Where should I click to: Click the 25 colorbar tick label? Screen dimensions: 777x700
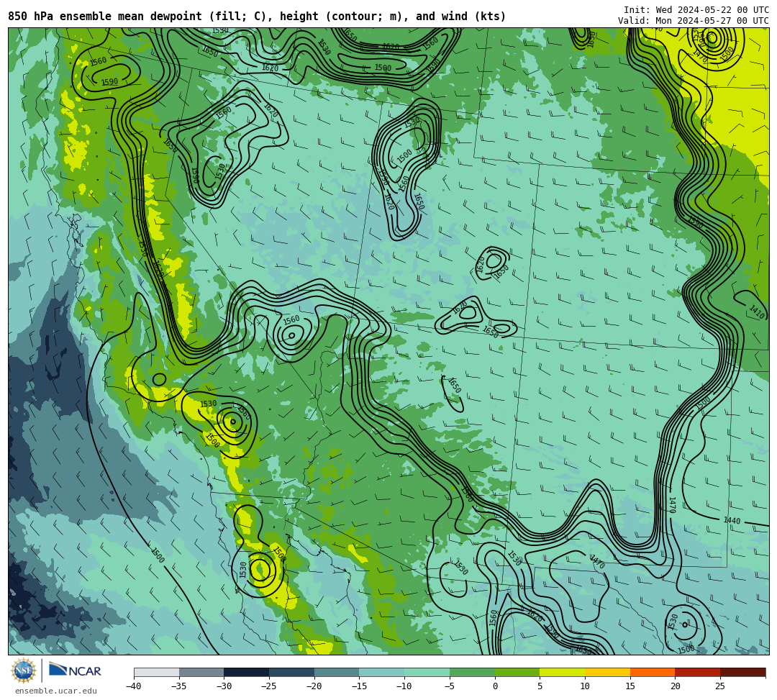(x=720, y=686)
